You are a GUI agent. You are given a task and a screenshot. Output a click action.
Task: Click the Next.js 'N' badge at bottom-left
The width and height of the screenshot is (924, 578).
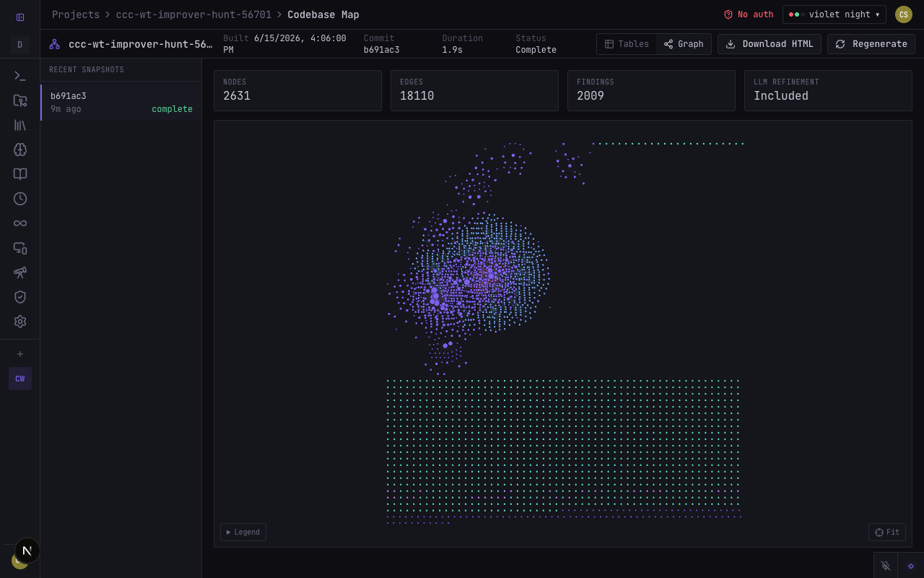tap(27, 551)
